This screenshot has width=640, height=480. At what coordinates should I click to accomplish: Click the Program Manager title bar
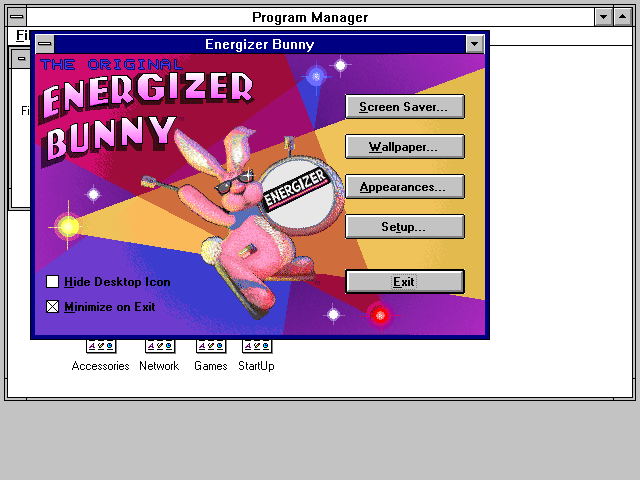coord(310,17)
